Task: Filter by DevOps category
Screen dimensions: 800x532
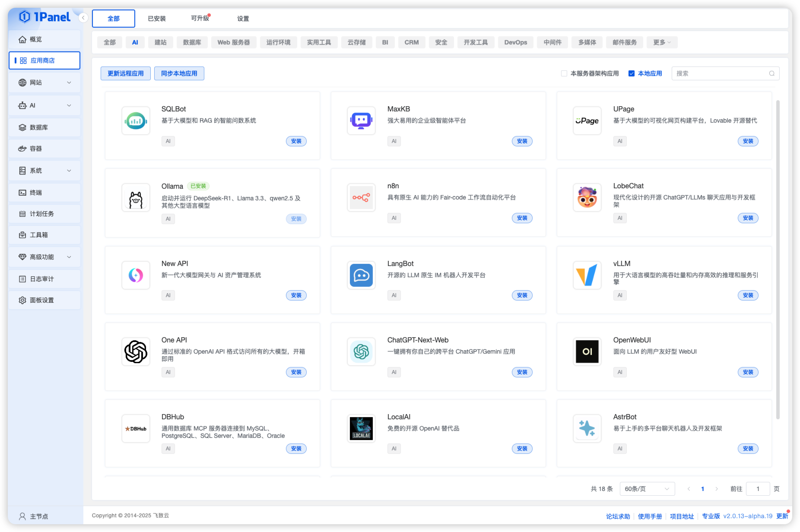Action: [515, 42]
